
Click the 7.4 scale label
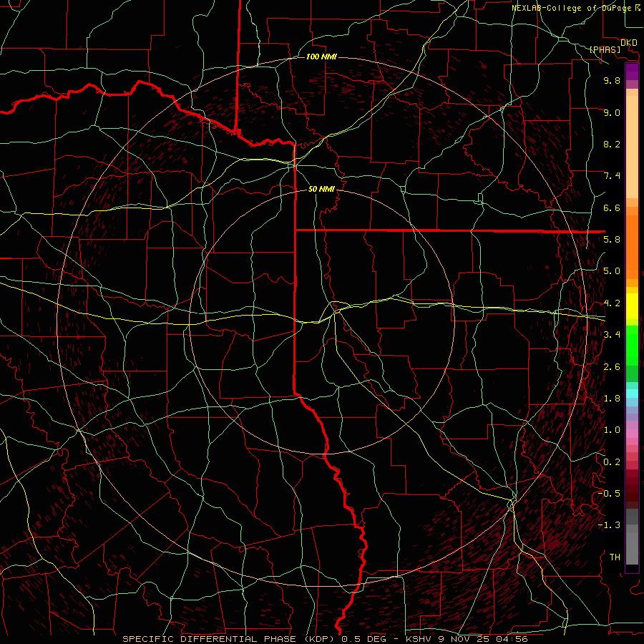[x=612, y=176]
